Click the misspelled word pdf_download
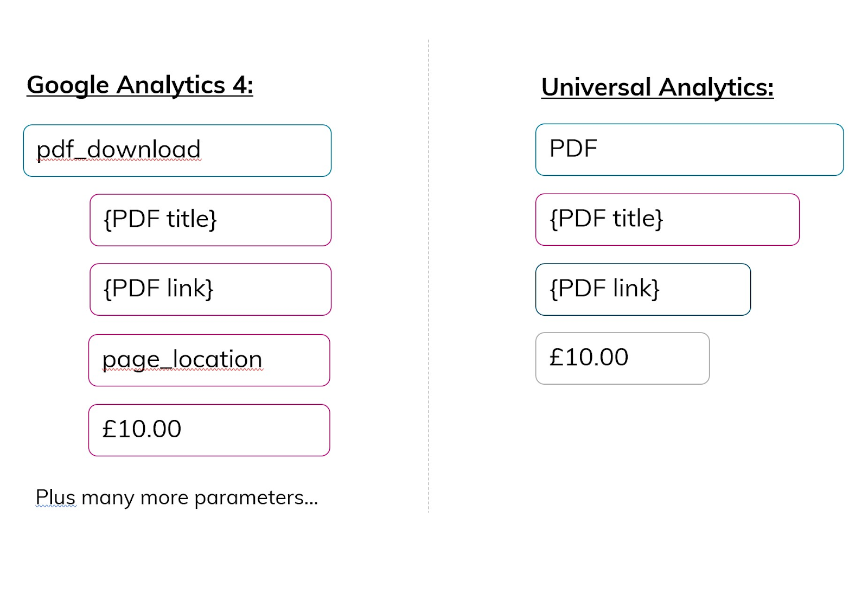This screenshot has width=868, height=593. click(x=119, y=150)
